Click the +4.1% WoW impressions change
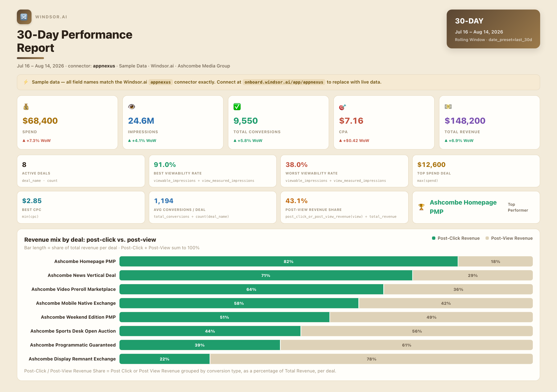Image resolution: width=557 pixels, height=392 pixels. tap(142, 141)
